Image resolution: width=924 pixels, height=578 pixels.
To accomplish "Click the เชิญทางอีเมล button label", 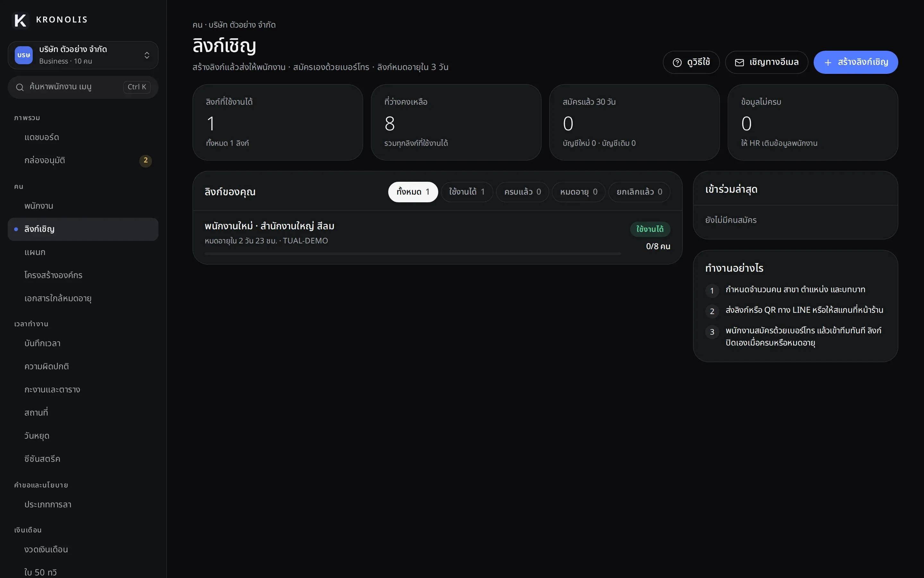I will (774, 62).
